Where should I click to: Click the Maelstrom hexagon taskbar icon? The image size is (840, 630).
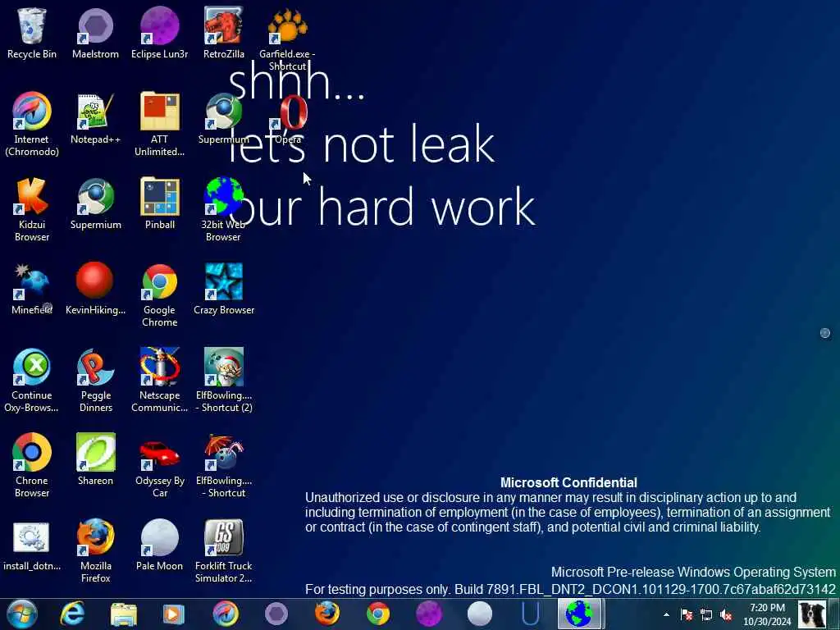tap(276, 614)
